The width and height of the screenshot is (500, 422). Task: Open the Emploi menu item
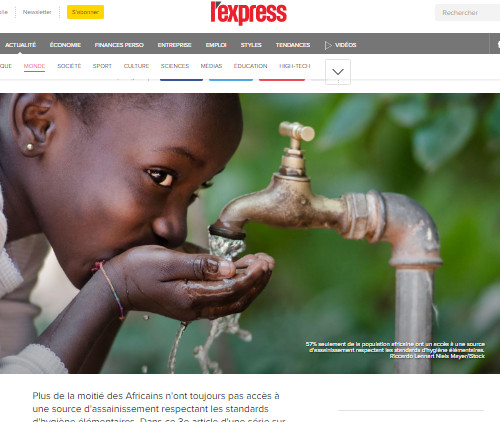pos(216,45)
